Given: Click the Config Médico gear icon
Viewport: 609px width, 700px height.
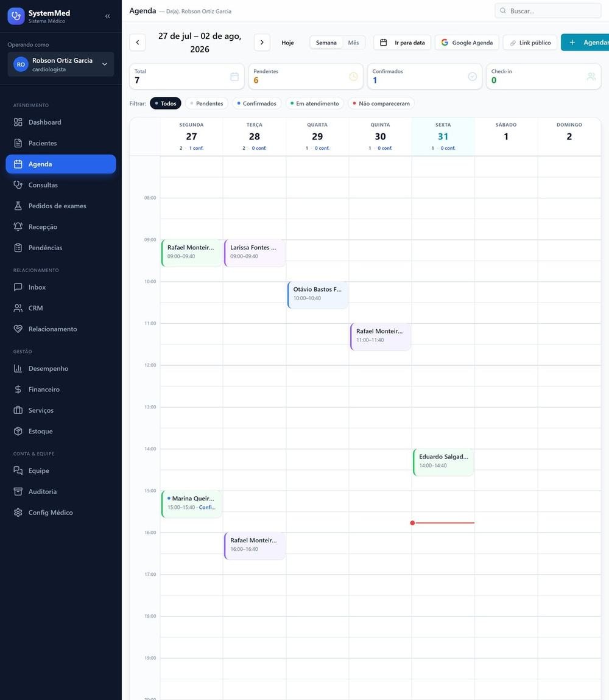Looking at the screenshot, I should 18,513.
